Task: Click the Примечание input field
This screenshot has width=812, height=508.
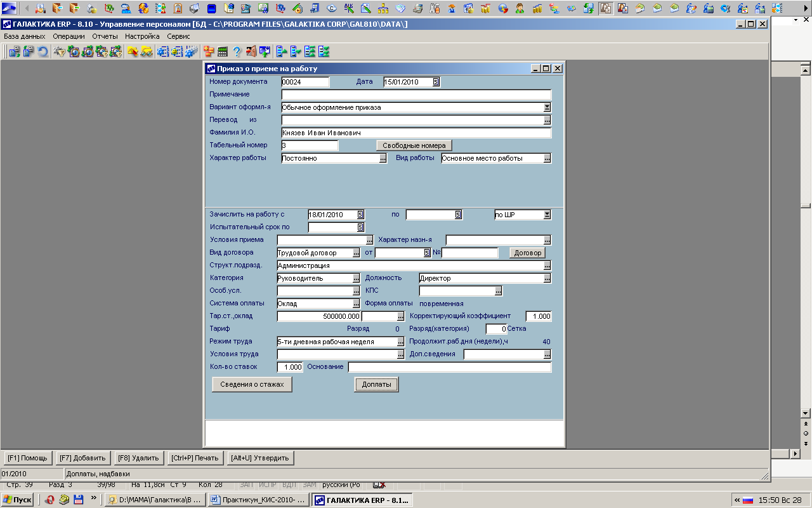Action: point(416,95)
